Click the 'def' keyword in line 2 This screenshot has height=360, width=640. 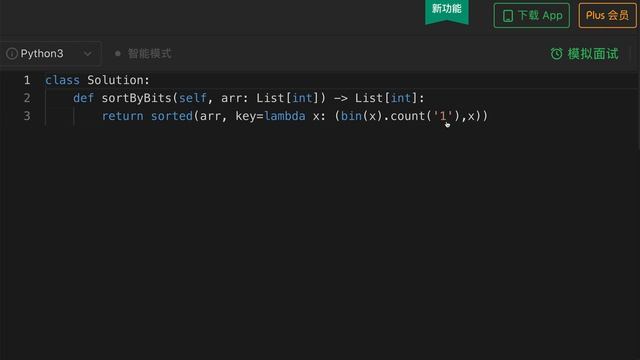pyautogui.click(x=84, y=98)
